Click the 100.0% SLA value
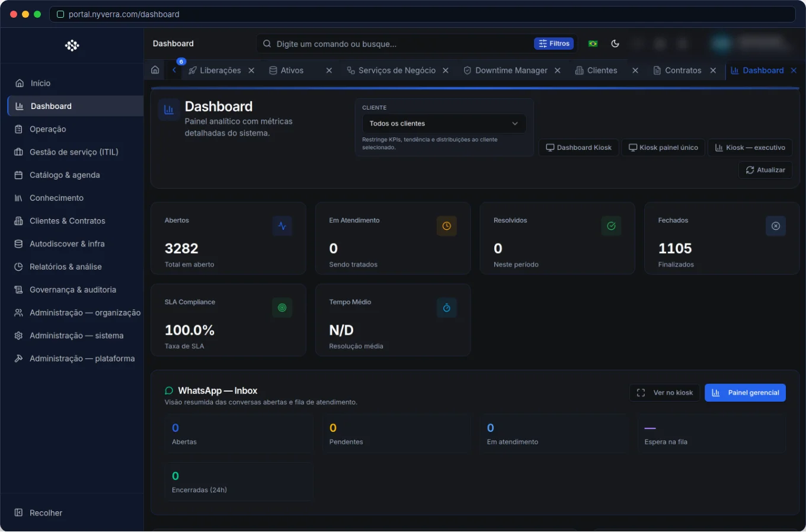806x532 pixels. tap(190, 331)
